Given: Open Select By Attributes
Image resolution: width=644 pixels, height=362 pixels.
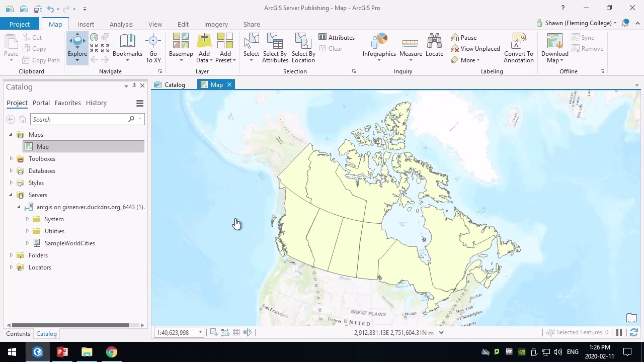Looking at the screenshot, I should point(275,48).
